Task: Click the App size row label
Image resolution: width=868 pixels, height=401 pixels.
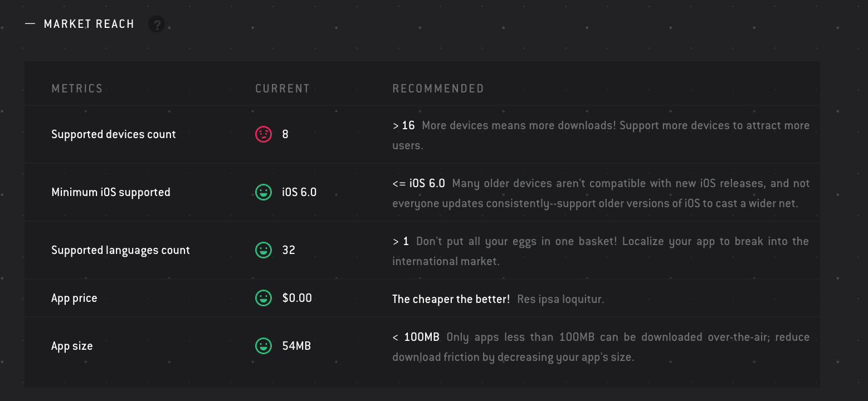Action: [x=72, y=346]
